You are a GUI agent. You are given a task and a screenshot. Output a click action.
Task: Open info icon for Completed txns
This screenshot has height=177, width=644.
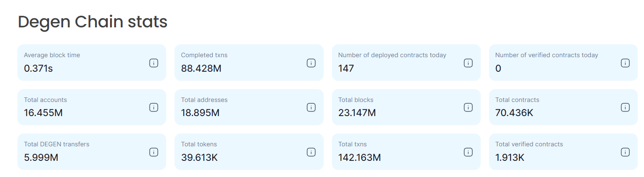311,63
